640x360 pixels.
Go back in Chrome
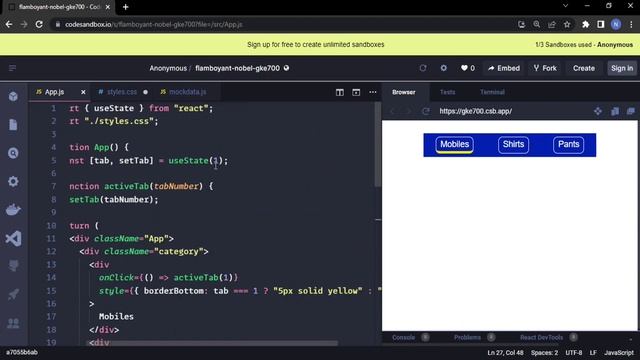[x=9, y=24]
